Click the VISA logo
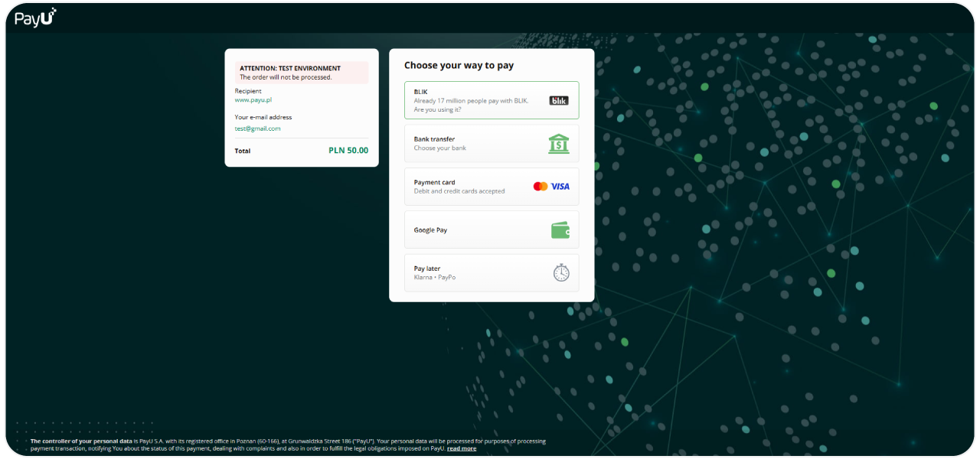 (x=560, y=187)
